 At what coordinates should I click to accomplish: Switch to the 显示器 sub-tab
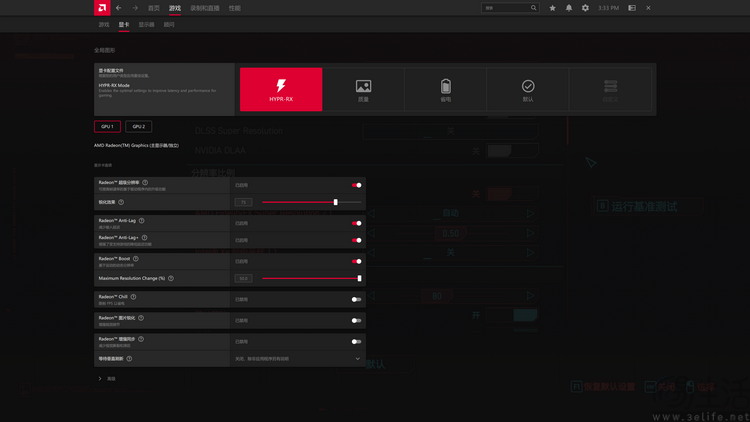[x=146, y=24]
